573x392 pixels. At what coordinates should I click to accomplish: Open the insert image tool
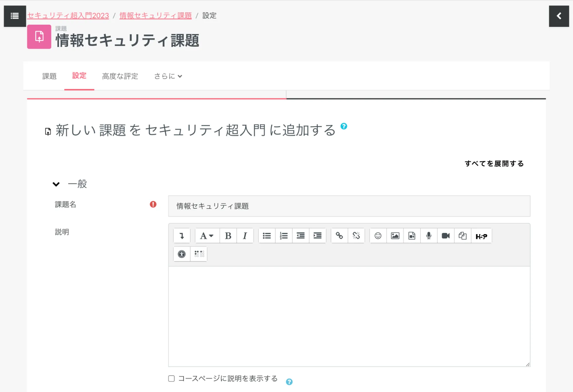[x=395, y=236]
